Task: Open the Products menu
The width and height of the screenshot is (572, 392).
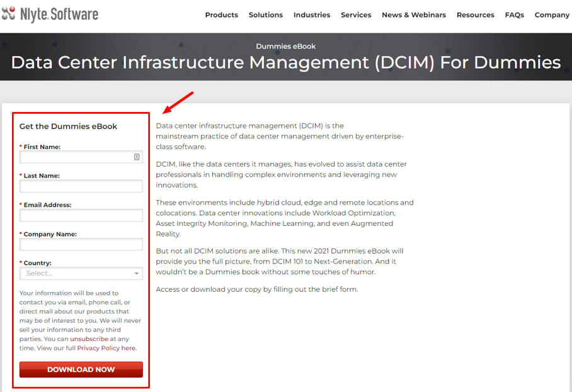Action: pyautogui.click(x=221, y=15)
